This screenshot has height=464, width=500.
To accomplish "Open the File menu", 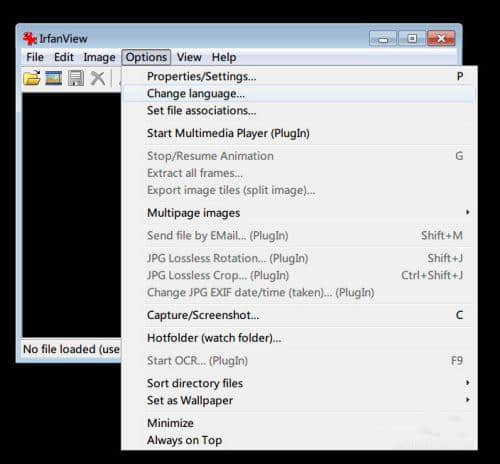I will coord(35,57).
